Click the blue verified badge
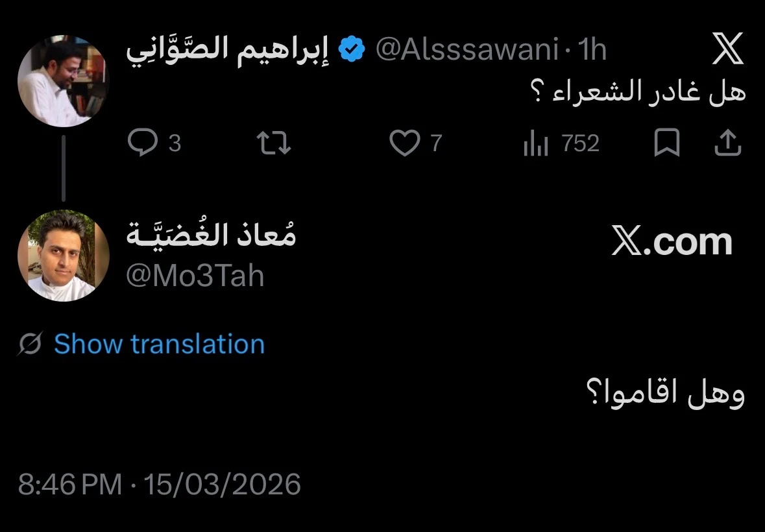Viewport: 765px width, 532px height. tap(352, 50)
